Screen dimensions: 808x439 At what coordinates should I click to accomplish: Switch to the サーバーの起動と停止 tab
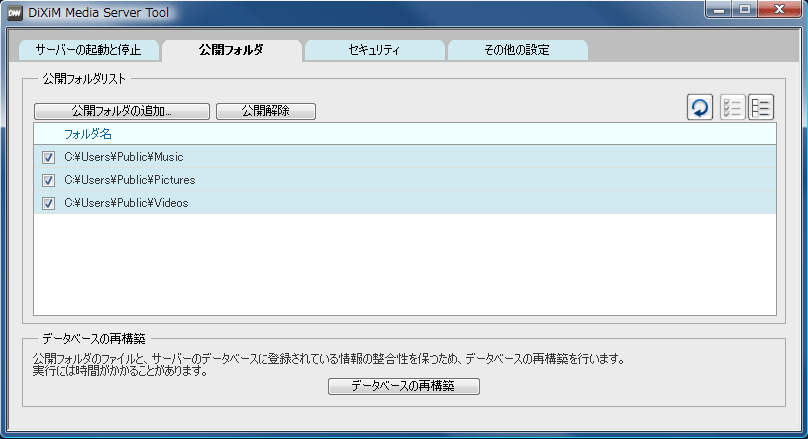coord(88,50)
